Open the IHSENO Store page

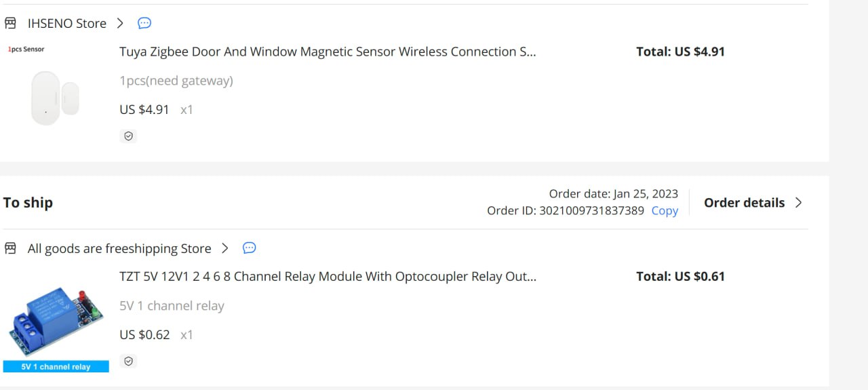click(x=67, y=23)
